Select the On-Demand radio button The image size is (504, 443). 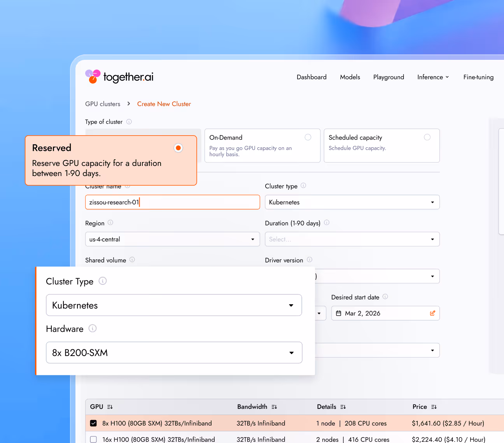pyautogui.click(x=308, y=137)
